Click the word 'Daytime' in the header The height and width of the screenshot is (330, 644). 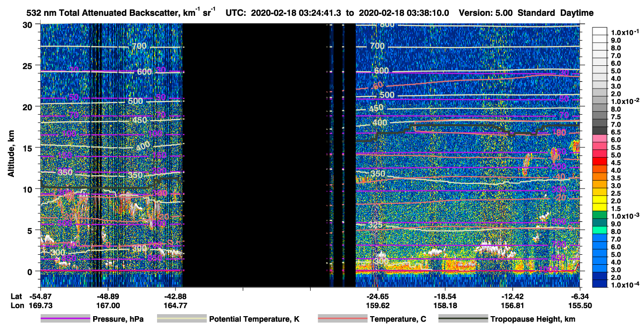[x=577, y=13]
